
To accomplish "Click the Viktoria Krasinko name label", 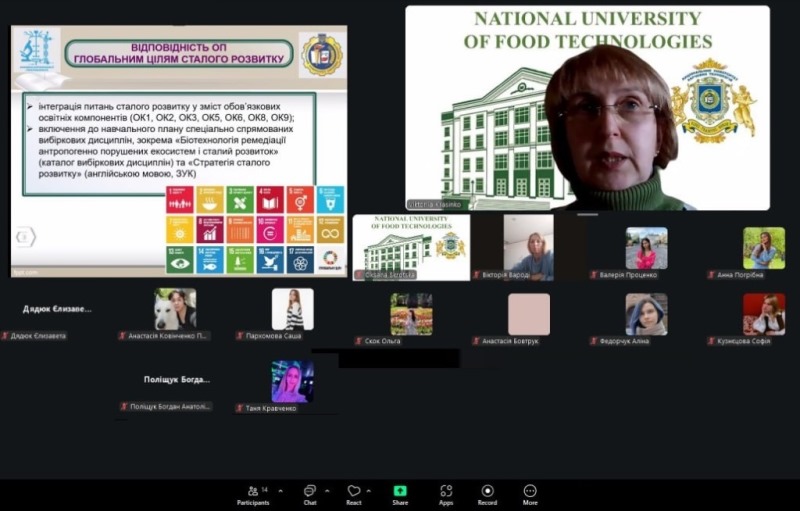I will click(x=435, y=205).
